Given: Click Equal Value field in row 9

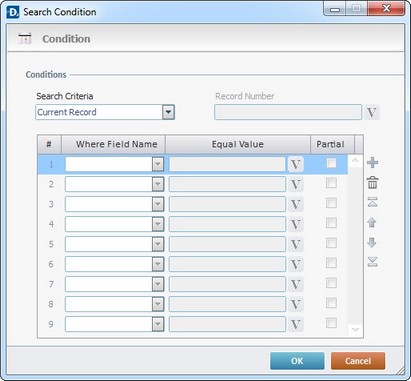Looking at the screenshot, I should (227, 324).
